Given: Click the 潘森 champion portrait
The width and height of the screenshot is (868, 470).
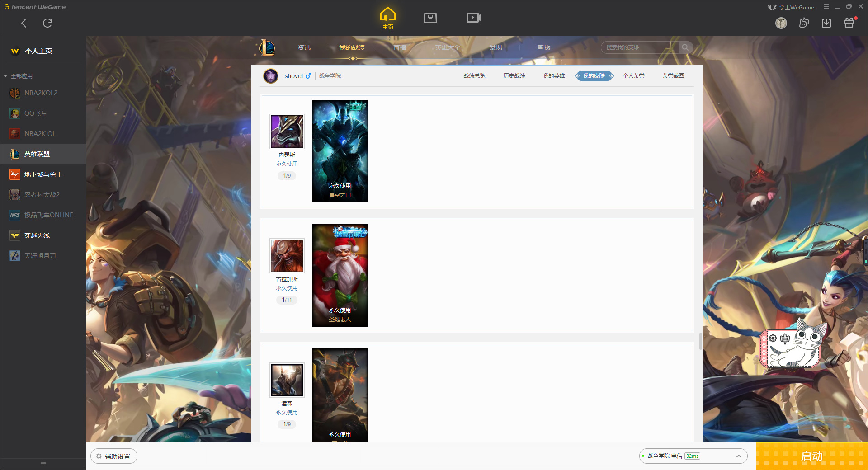Looking at the screenshot, I should (287, 380).
